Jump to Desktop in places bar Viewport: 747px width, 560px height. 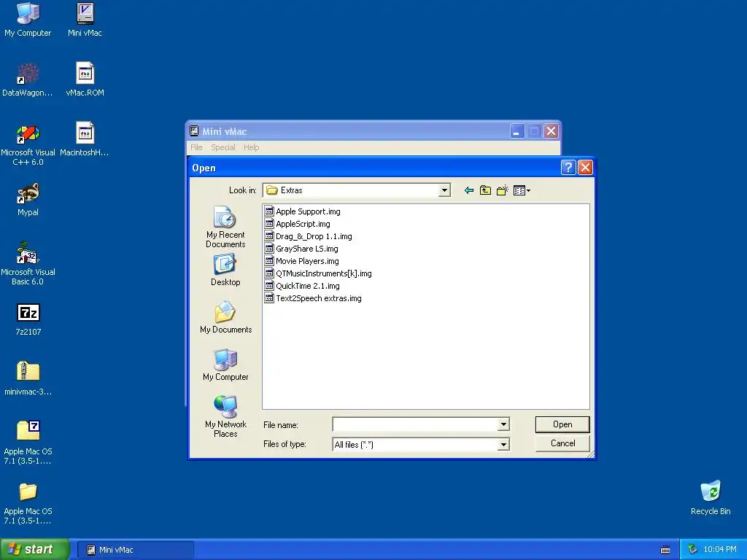(x=225, y=270)
